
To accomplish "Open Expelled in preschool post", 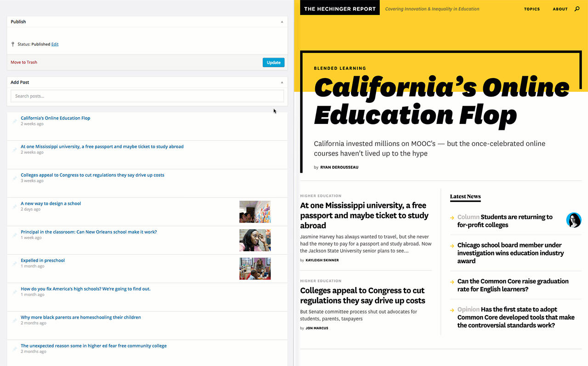I will point(43,260).
